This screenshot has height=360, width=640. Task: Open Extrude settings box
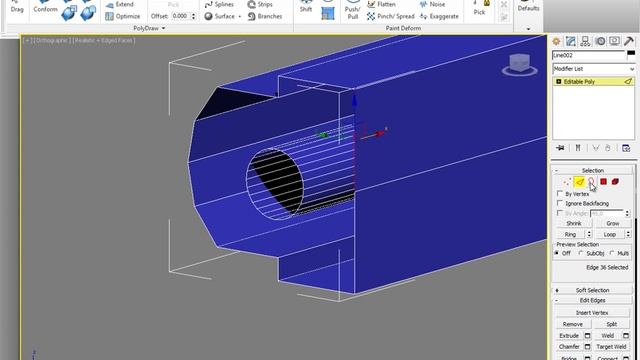point(587,336)
